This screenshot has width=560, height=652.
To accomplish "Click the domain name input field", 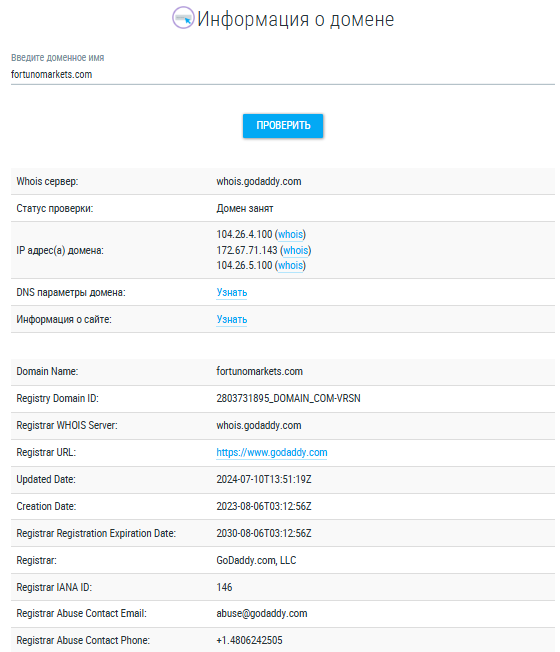I will 283,75.
